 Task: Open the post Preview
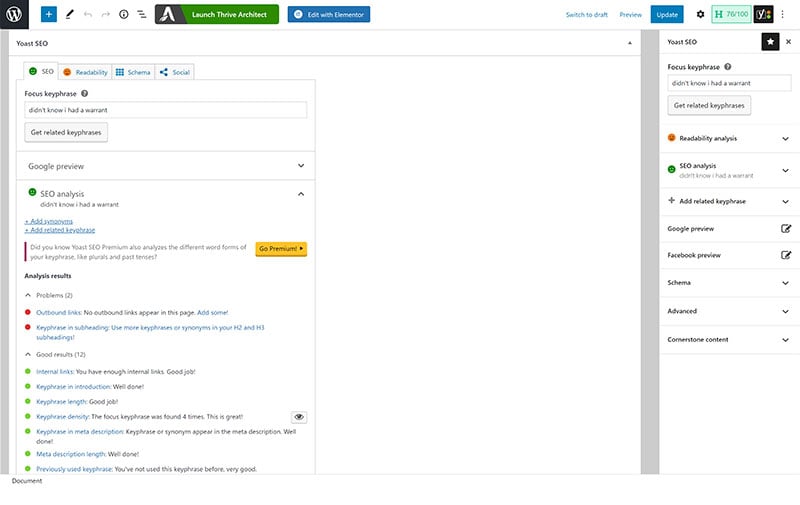(x=631, y=15)
